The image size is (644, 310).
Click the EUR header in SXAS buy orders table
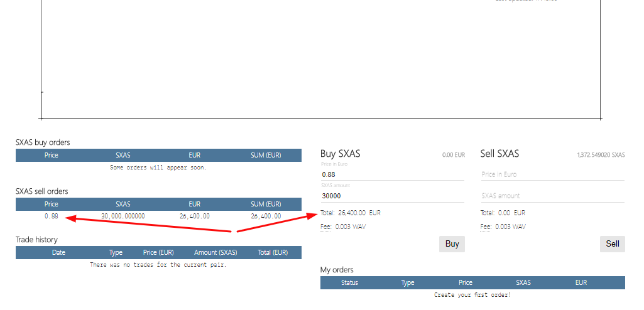[194, 156]
